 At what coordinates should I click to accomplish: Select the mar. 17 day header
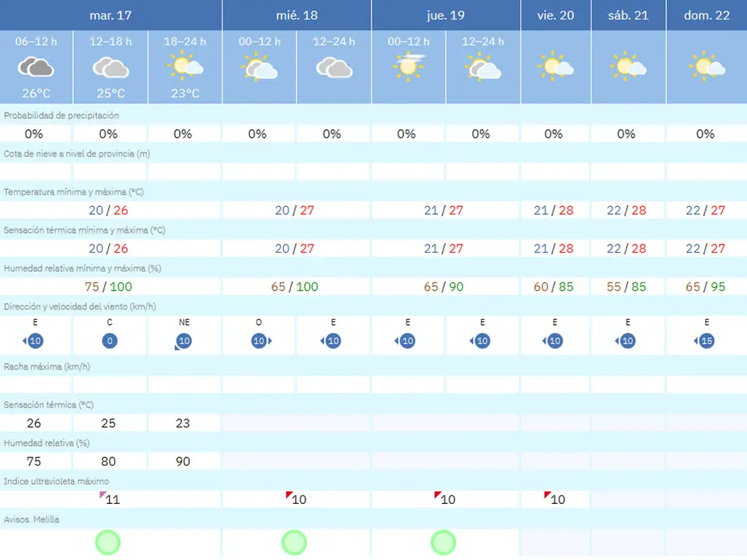pyautogui.click(x=110, y=16)
